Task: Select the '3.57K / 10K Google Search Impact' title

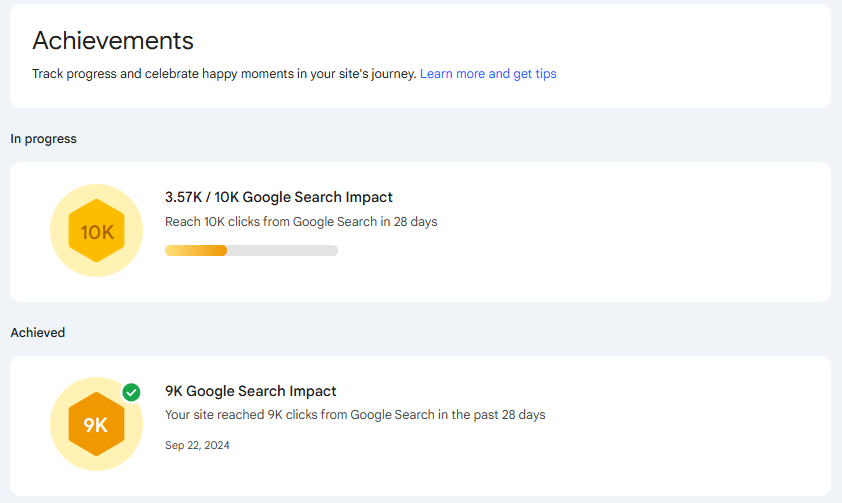Action: point(279,197)
